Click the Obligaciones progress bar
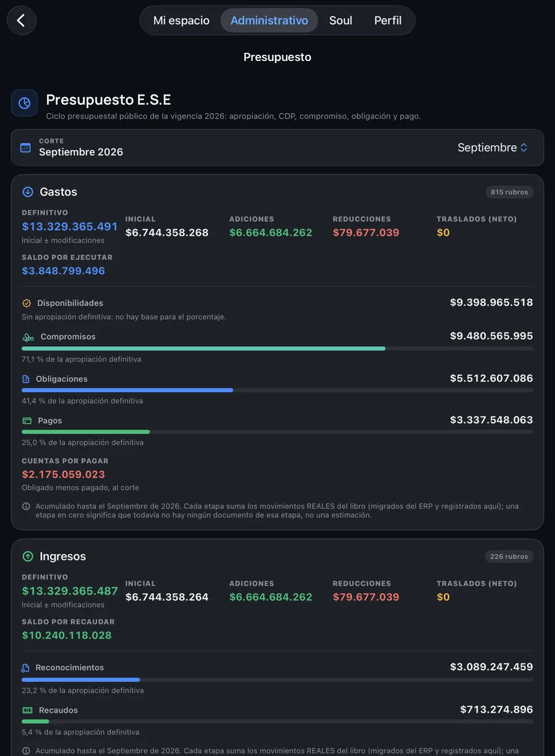 pyautogui.click(x=277, y=390)
